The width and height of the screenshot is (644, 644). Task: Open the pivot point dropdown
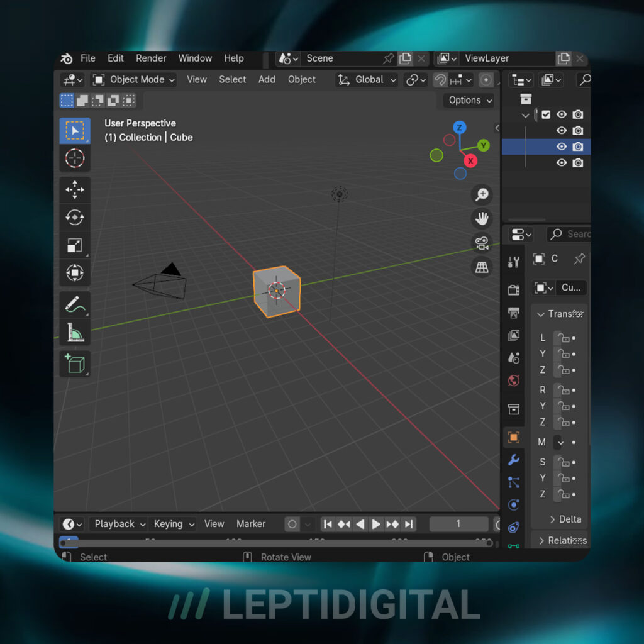[416, 80]
